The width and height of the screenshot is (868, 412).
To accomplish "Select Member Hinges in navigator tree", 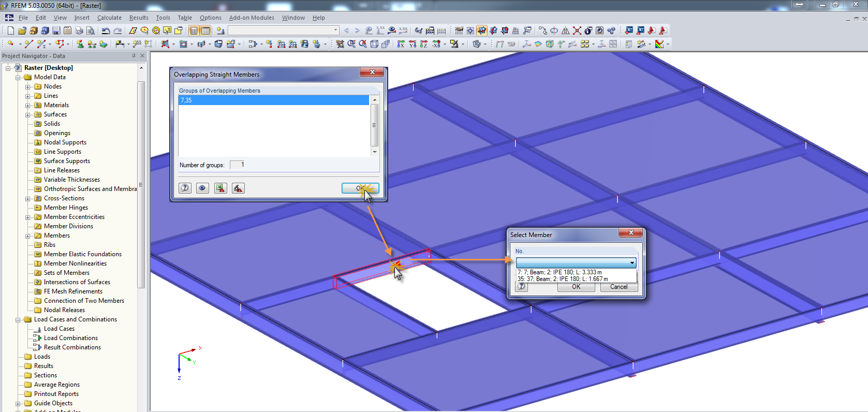I will (66, 208).
